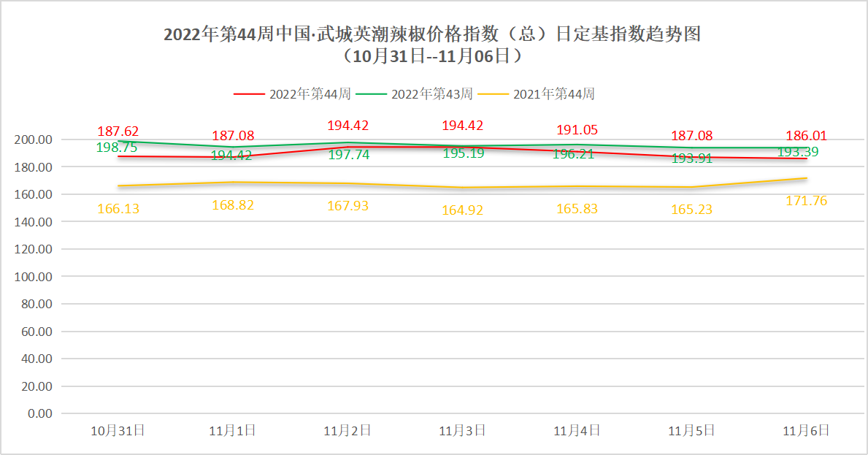The image size is (868, 455).
Task: Click the yellow 2021年第44周 legend line marker
Action: point(493,94)
